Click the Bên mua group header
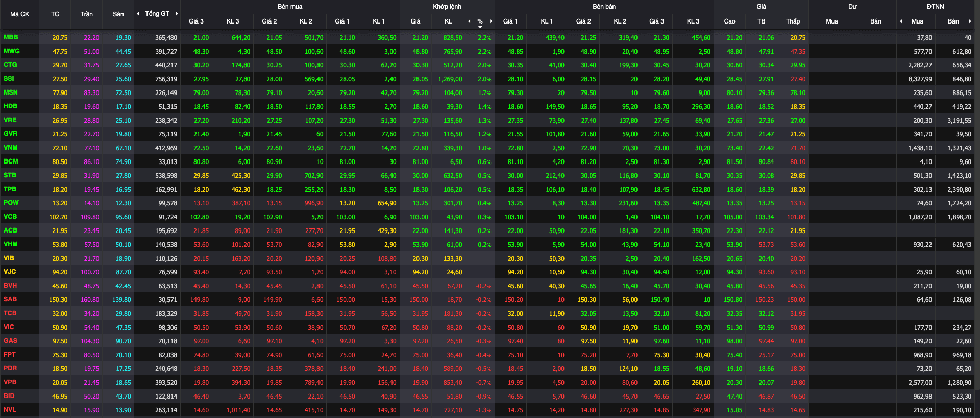 point(290,7)
